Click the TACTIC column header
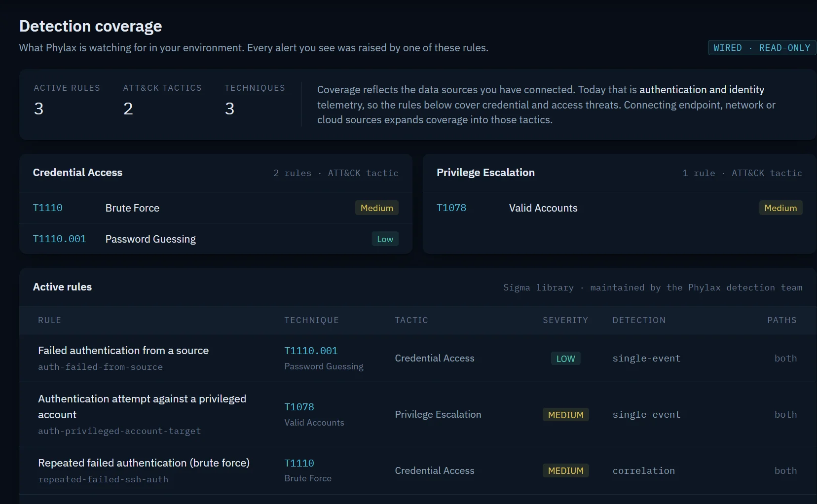The image size is (817, 504). coord(411,320)
